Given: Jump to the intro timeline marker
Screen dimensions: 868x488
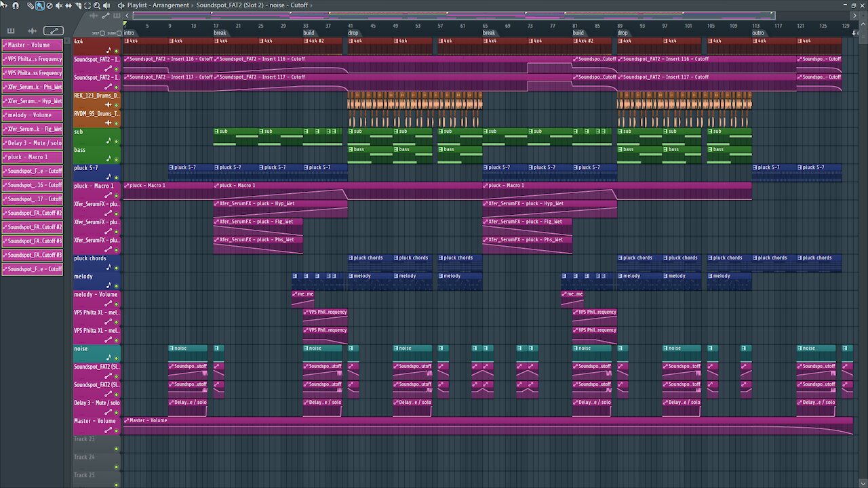Looking at the screenshot, I should tap(129, 33).
